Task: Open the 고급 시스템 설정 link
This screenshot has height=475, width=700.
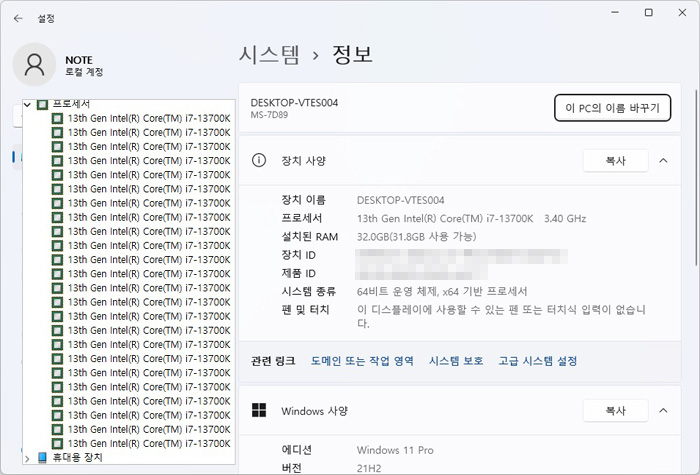Action: (538, 361)
